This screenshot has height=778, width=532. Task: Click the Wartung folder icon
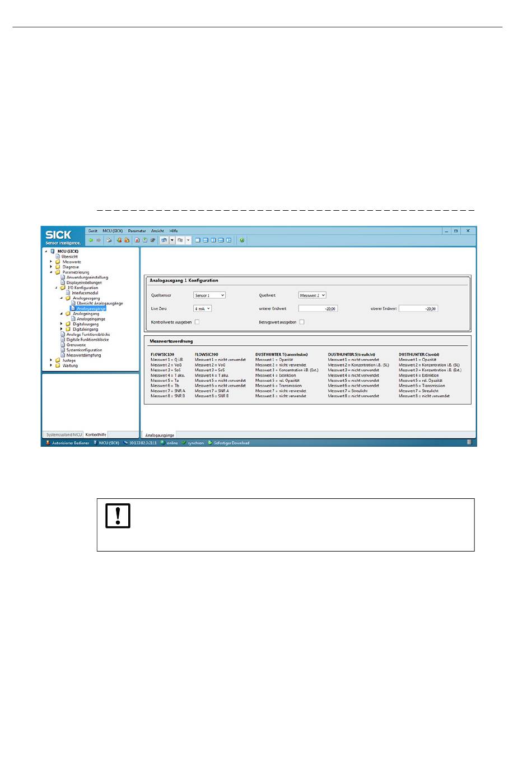58,365
